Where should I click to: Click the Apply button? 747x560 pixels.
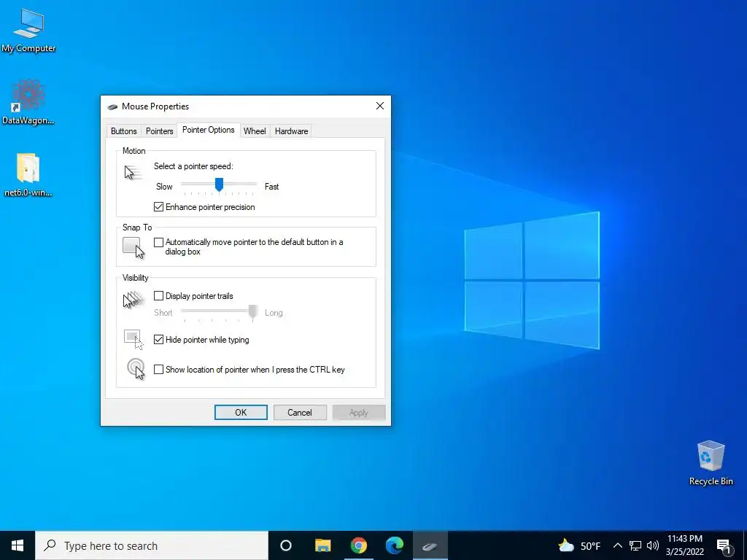point(359,413)
